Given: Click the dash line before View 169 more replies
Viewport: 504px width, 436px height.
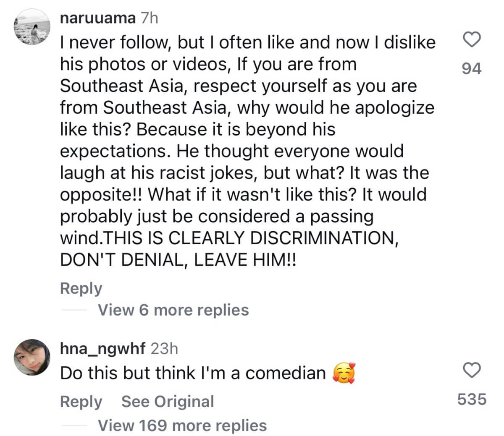Looking at the screenshot, I should (x=74, y=426).
